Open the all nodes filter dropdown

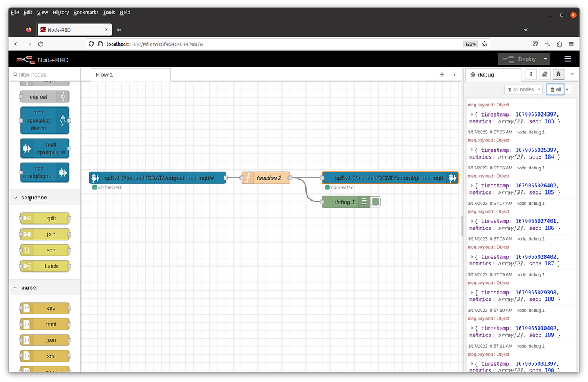click(x=523, y=89)
